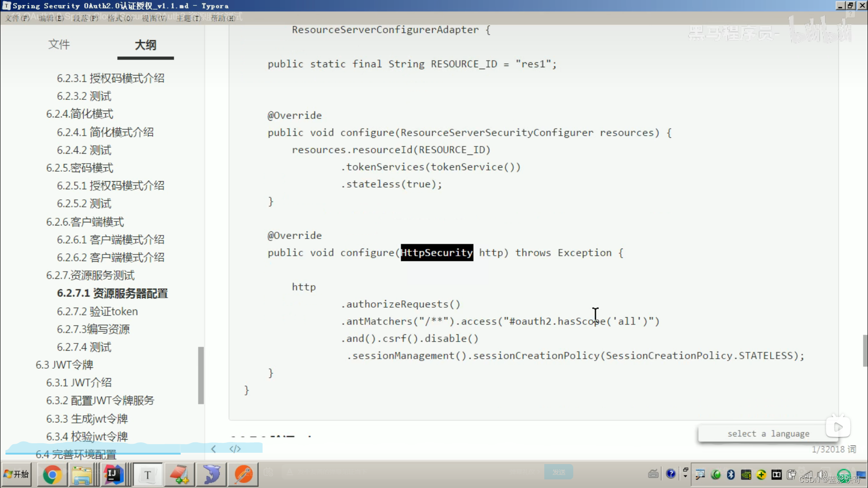Go to outline item 6.2.7.3编写资源
Screen dimensions: 868x488
[x=93, y=329]
